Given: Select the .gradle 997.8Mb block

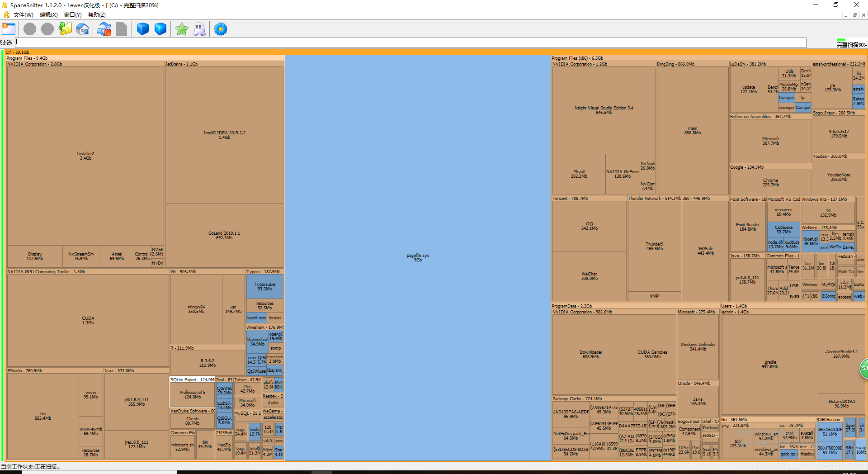Looking at the screenshot, I should 770,365.
